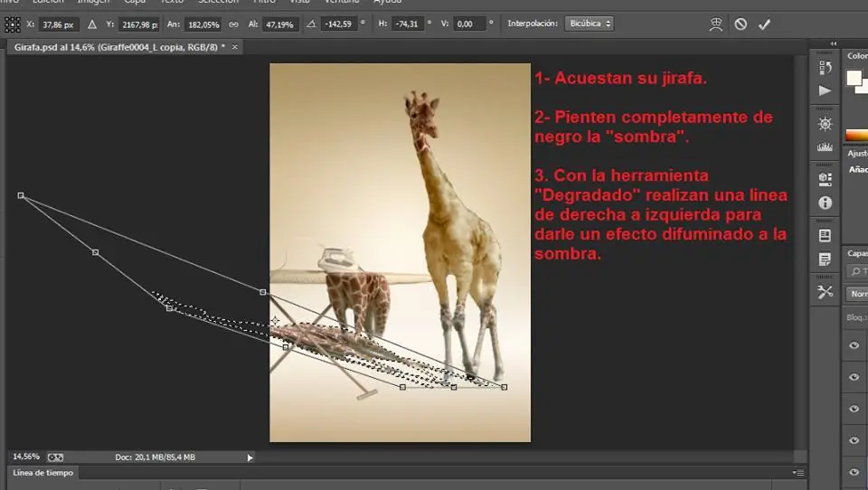
Task: Click the Al height field showing 47,19%
Action: (x=280, y=24)
